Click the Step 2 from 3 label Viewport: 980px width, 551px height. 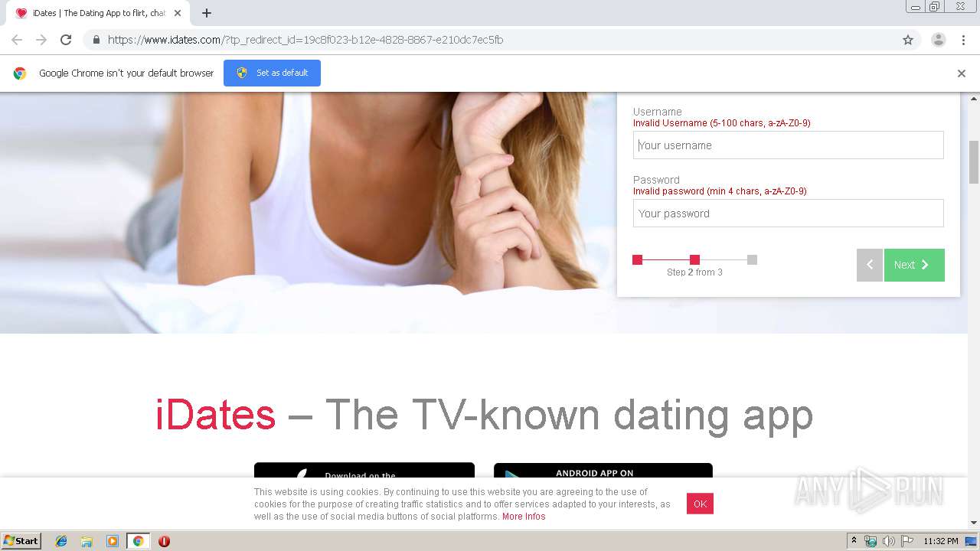[694, 272]
